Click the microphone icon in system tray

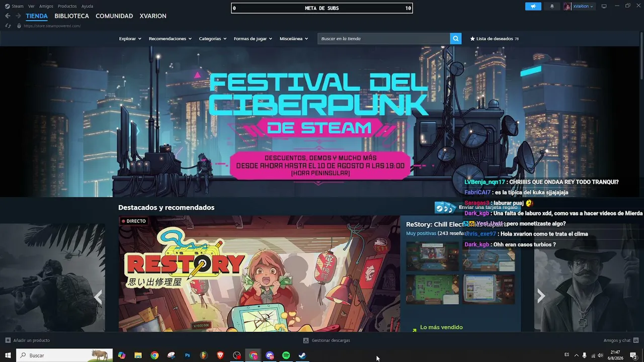click(584, 355)
